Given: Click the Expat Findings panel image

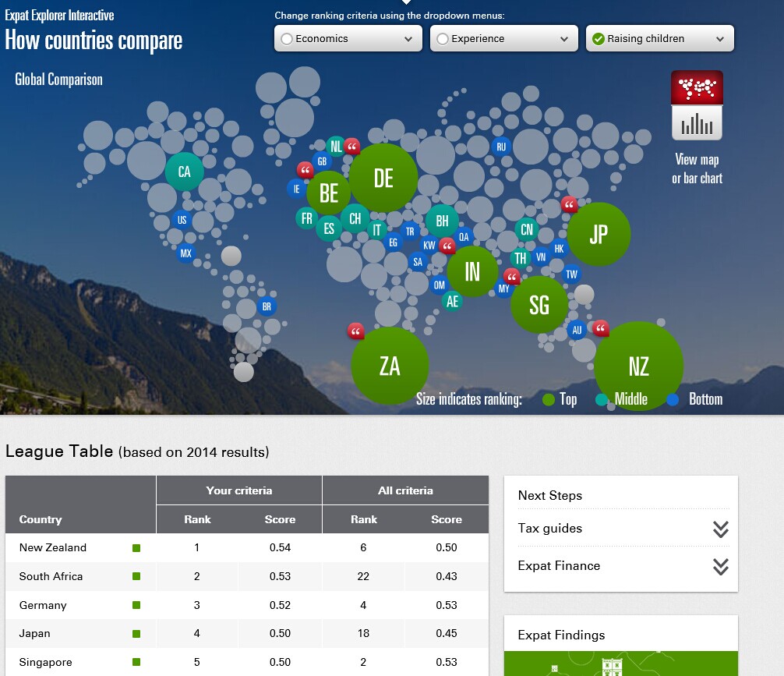Looking at the screenshot, I should point(620,664).
